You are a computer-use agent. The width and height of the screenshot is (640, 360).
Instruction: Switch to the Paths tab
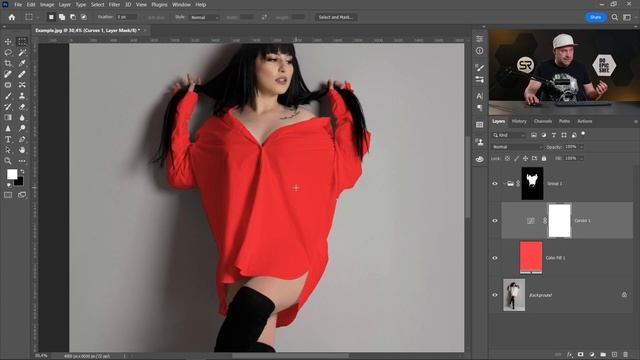[564, 121]
